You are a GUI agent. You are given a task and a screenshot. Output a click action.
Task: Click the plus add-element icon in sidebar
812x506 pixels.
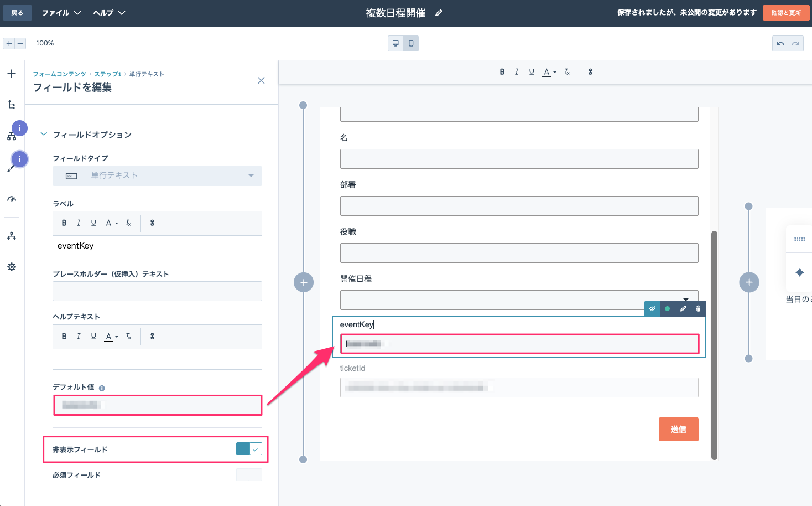[12, 74]
